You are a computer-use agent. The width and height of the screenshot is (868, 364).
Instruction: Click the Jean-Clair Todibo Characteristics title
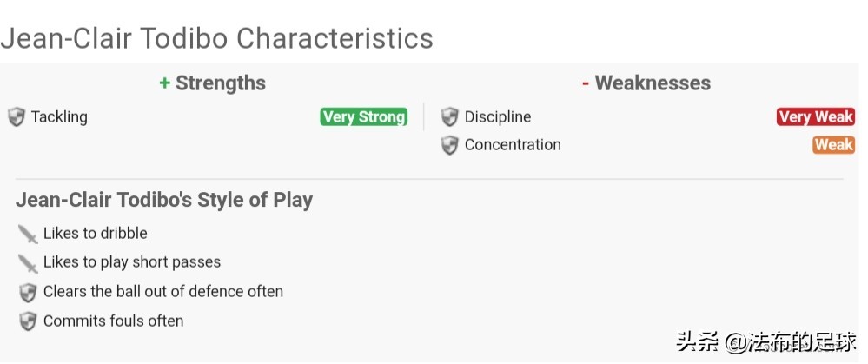click(x=217, y=38)
